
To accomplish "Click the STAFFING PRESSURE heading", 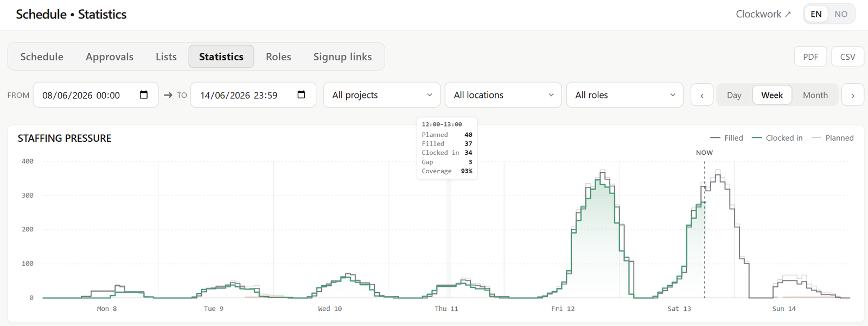I will pyautogui.click(x=65, y=139).
